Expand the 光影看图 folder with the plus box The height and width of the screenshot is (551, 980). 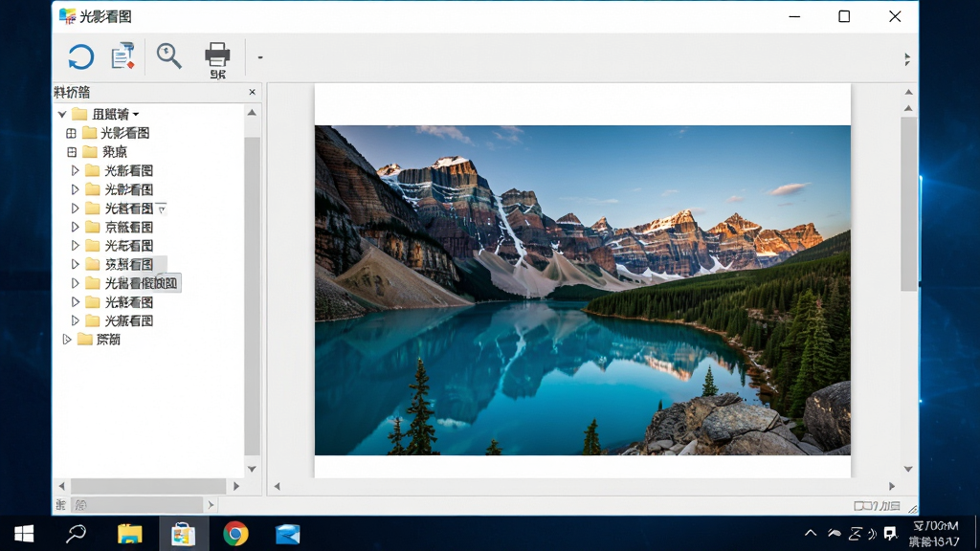click(x=71, y=133)
